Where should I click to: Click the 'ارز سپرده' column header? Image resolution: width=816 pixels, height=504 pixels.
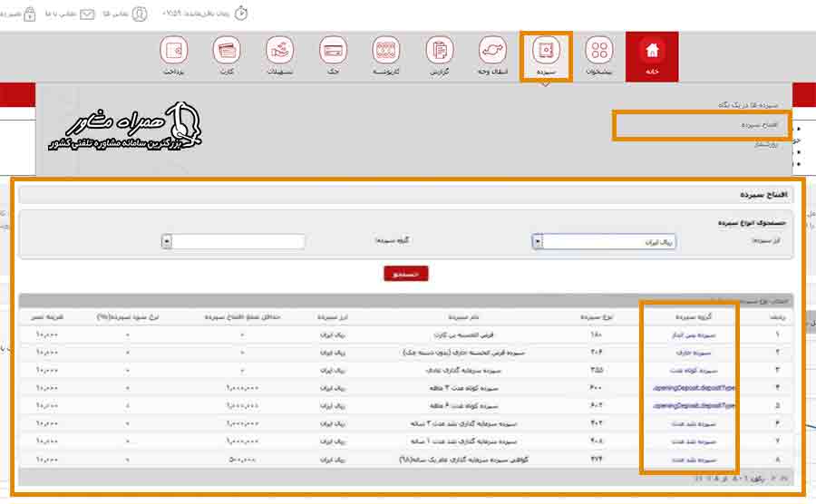pos(333,316)
